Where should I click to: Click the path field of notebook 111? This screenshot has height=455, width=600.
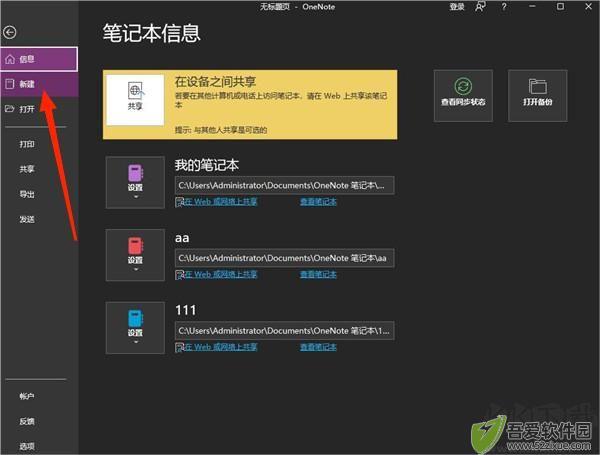tap(284, 331)
